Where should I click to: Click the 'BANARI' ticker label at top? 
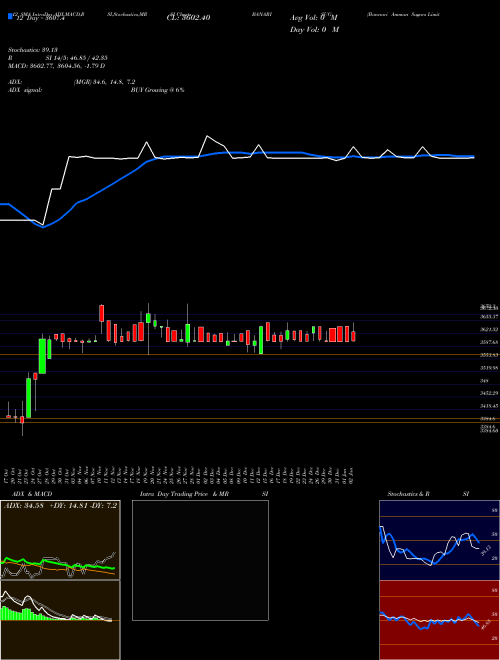[x=262, y=14]
